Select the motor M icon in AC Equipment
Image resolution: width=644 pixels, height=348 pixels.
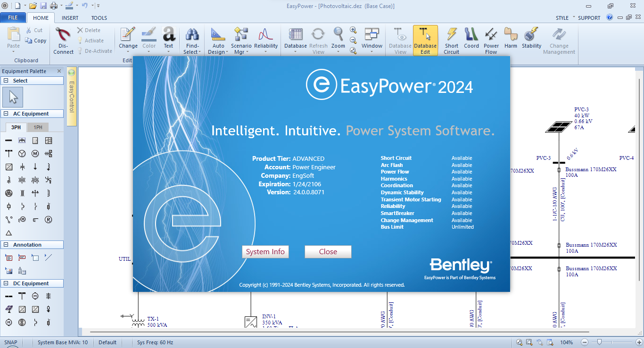[x=35, y=154]
